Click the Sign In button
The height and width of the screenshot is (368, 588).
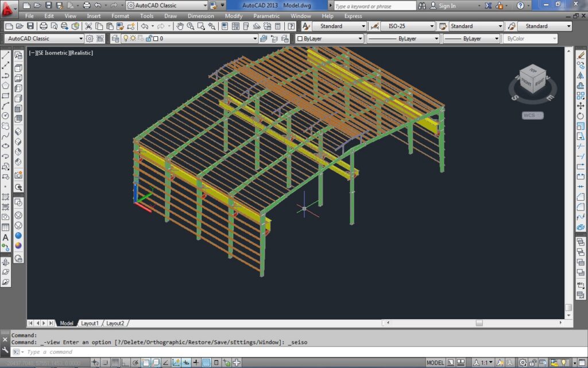pos(443,6)
